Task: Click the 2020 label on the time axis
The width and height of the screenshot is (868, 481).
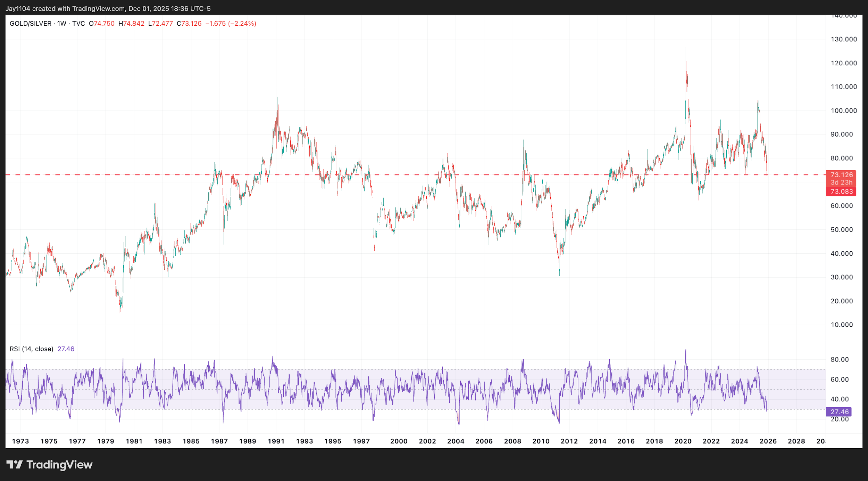Action: click(x=683, y=441)
